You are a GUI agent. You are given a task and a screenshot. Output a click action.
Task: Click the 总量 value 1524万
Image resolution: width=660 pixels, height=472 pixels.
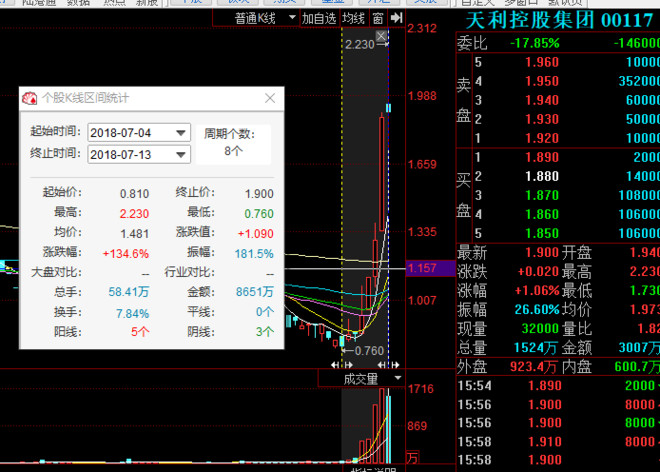pos(535,348)
